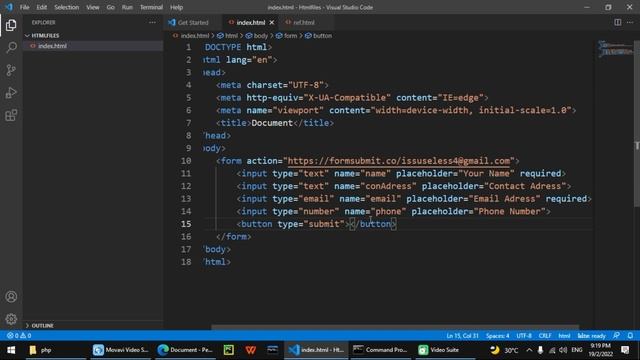Click line number 10 in gutter

coord(186,161)
